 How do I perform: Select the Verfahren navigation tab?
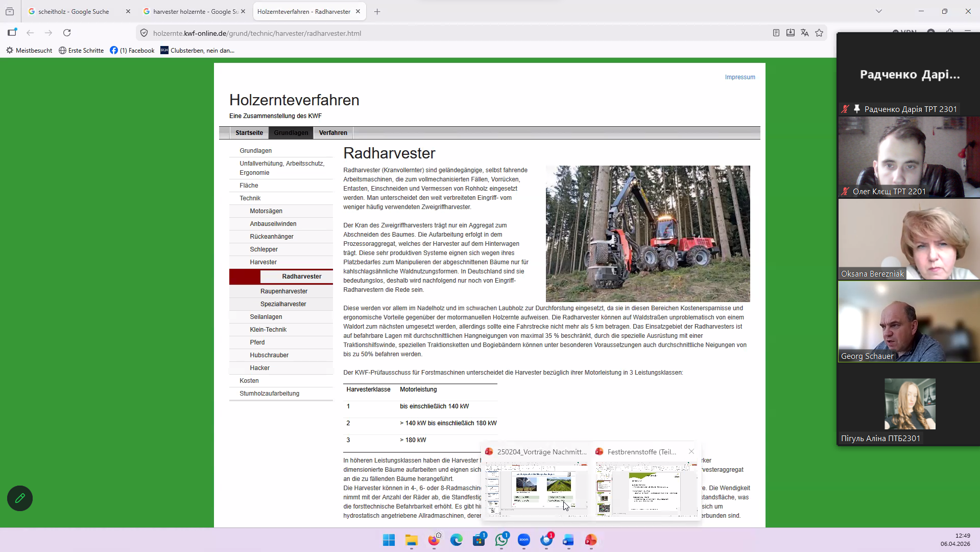pyautogui.click(x=333, y=132)
